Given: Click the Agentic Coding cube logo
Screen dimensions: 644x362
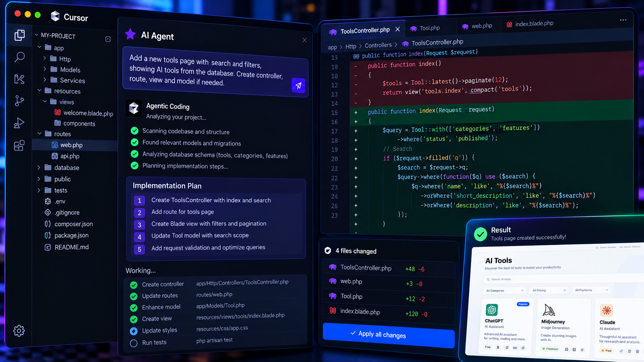Looking at the screenshot, I should (x=134, y=108).
